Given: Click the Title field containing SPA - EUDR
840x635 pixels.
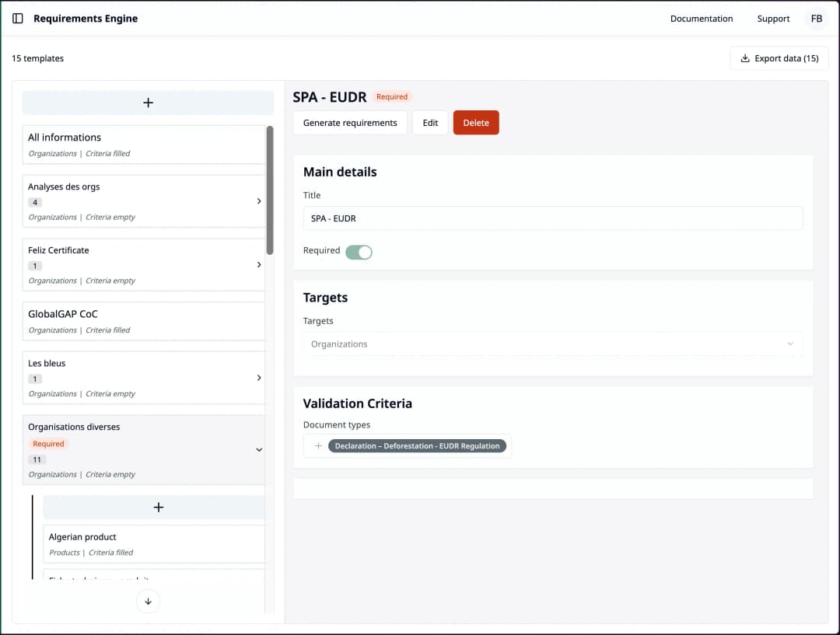Looking at the screenshot, I should click(x=552, y=218).
